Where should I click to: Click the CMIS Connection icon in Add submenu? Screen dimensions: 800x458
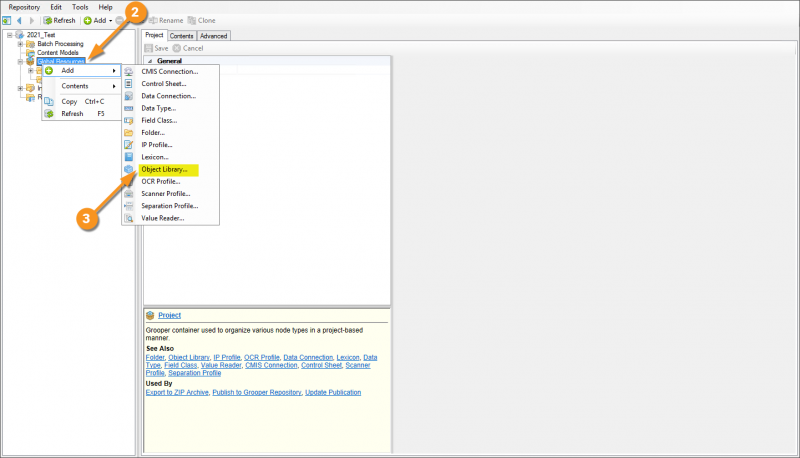click(x=129, y=71)
